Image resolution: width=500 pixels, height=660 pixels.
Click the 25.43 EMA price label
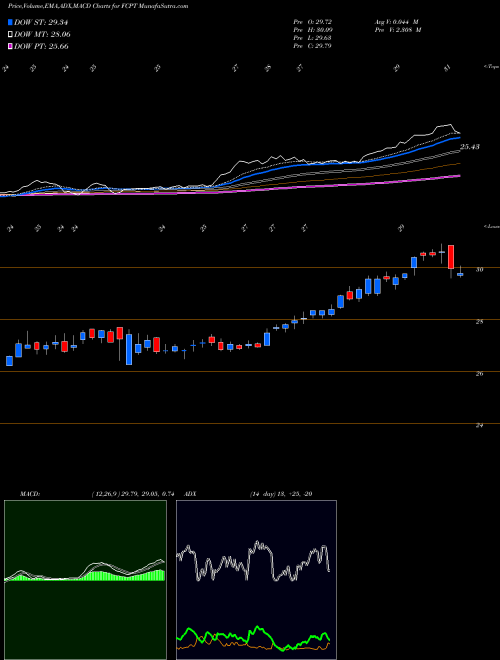(x=470, y=147)
